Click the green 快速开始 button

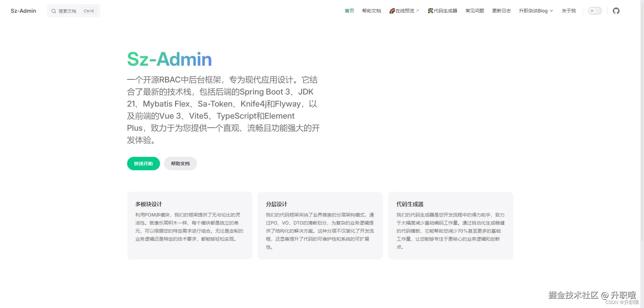coord(144,164)
